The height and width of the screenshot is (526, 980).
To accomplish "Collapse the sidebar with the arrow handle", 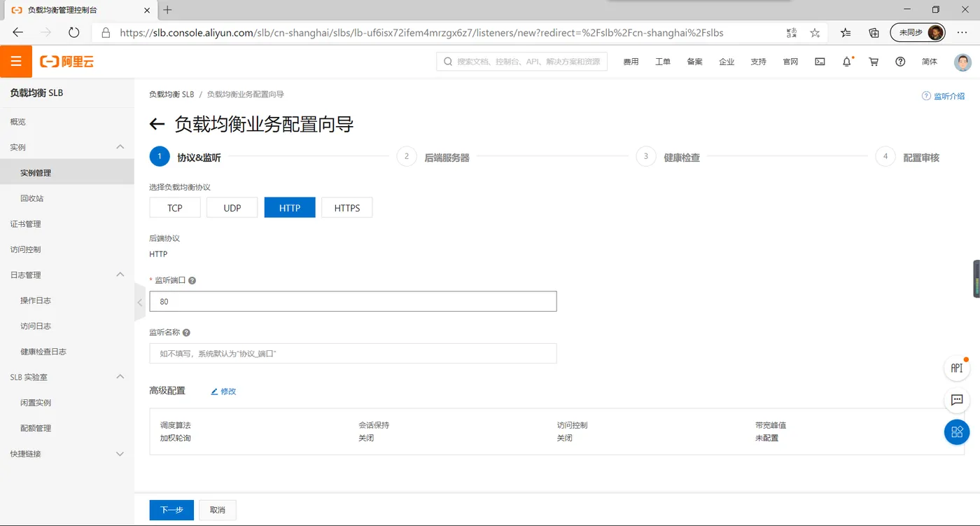I will coord(139,303).
